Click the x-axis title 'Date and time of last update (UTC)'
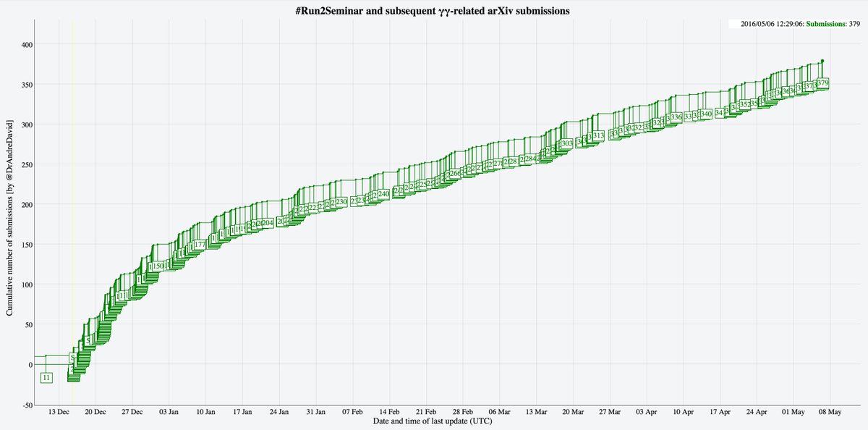Screen dimensions: 868x430 (433, 420)
